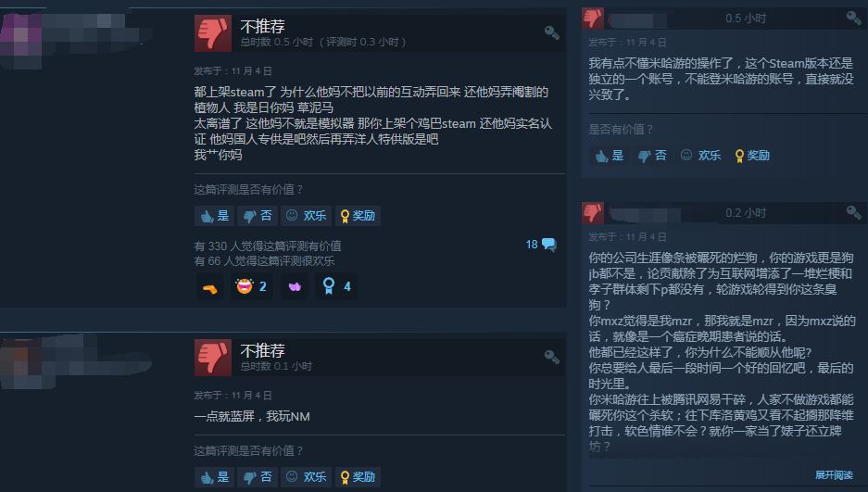
Task: Open the first reviewer's blurred avatar
Action: (x=21, y=41)
